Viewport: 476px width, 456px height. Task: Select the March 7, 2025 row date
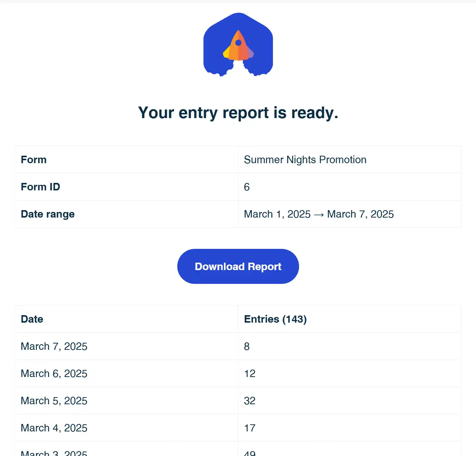tap(54, 346)
